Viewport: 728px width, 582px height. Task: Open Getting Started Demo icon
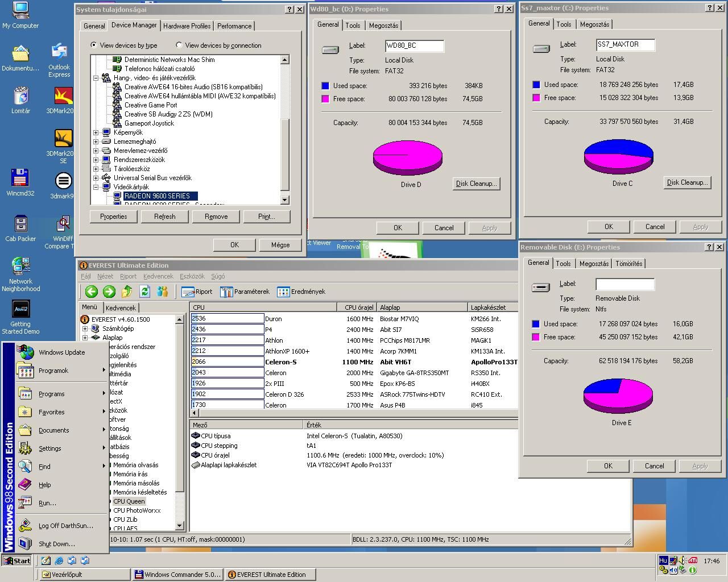[20, 317]
